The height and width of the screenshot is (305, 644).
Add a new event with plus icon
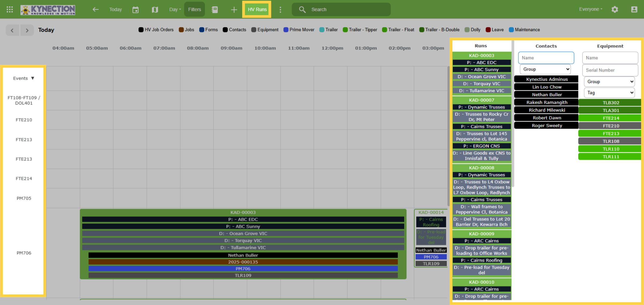[x=234, y=10]
